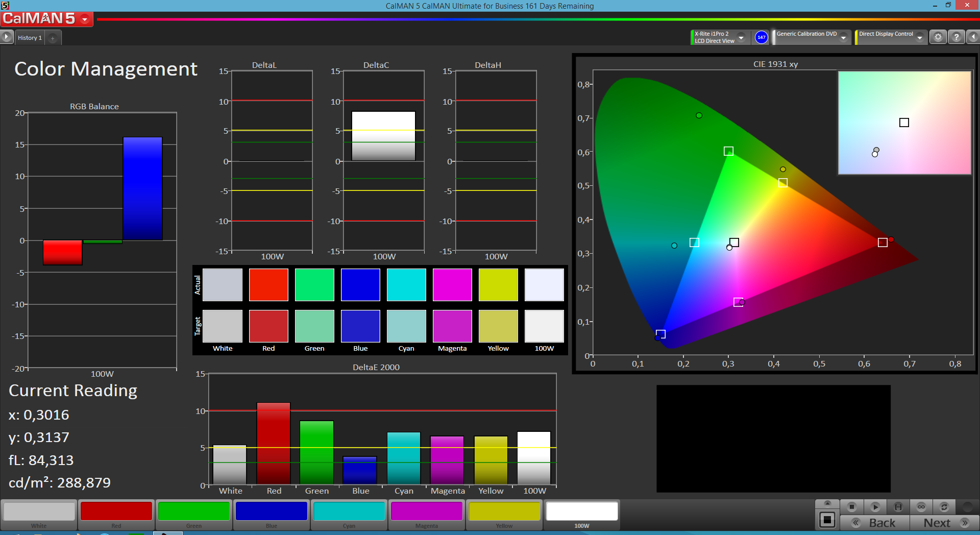
Task: Click the DeltaE 2000 chart title
Action: coord(376,367)
